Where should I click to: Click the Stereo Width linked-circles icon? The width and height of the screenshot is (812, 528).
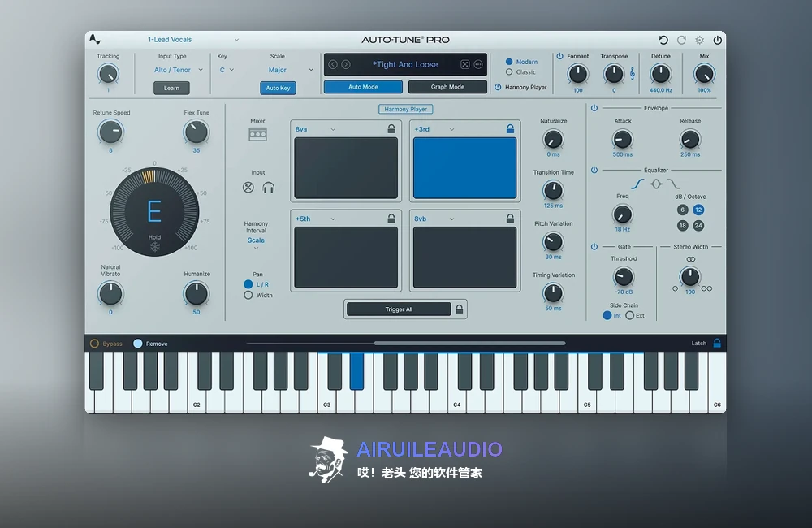(691, 259)
